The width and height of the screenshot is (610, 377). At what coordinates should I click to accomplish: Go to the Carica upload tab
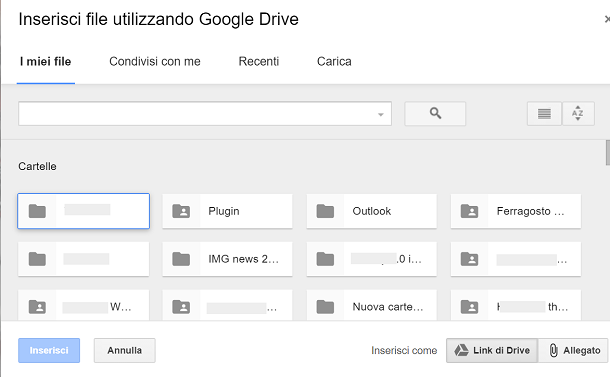334,61
